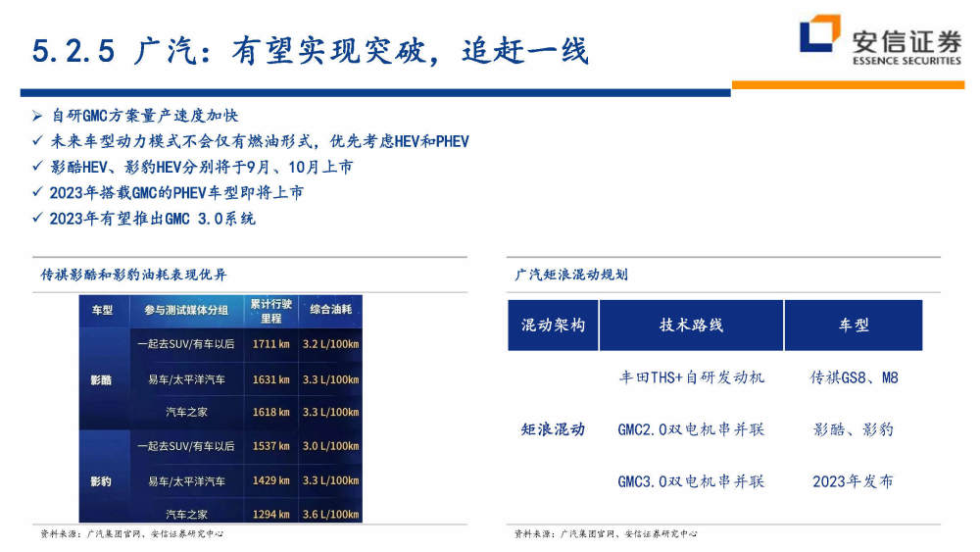Click the '1294 km' mileage cell
This screenshot has width=980, height=552.
tap(271, 514)
